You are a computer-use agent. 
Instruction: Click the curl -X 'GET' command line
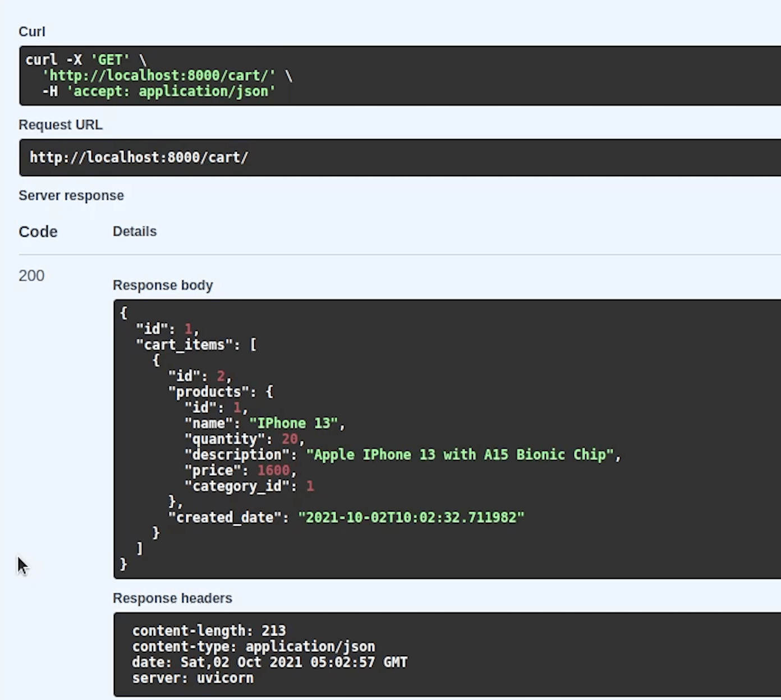(x=86, y=60)
